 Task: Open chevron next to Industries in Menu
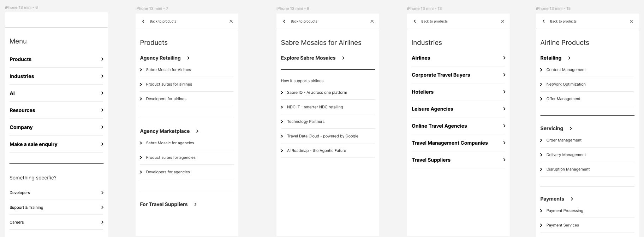(102, 76)
